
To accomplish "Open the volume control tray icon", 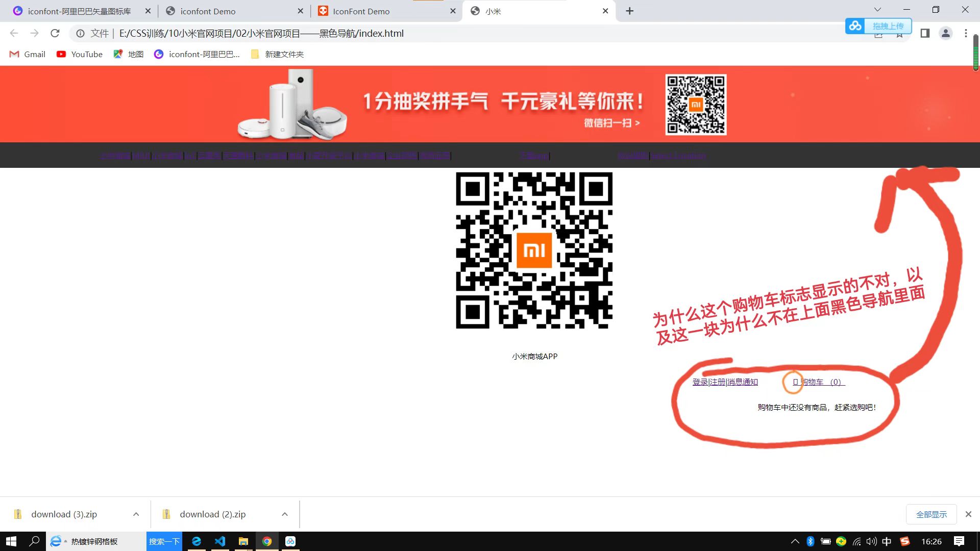I will [x=871, y=541].
